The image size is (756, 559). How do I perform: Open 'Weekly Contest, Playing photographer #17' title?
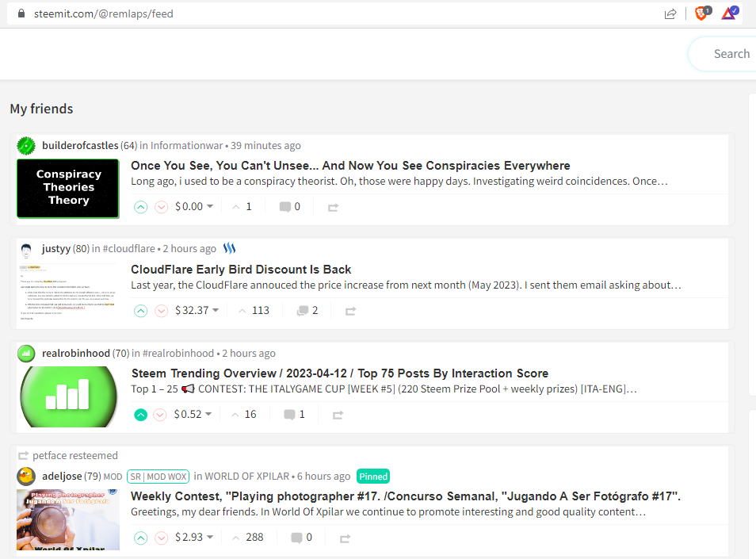(x=406, y=496)
